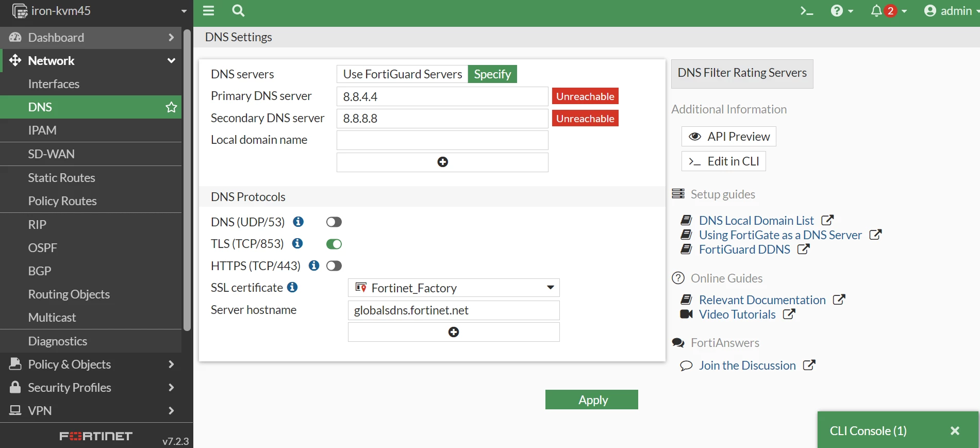This screenshot has height=448, width=980.
Task: Click the info icon beside HTTPS (TCP/443)
Action: tap(314, 266)
